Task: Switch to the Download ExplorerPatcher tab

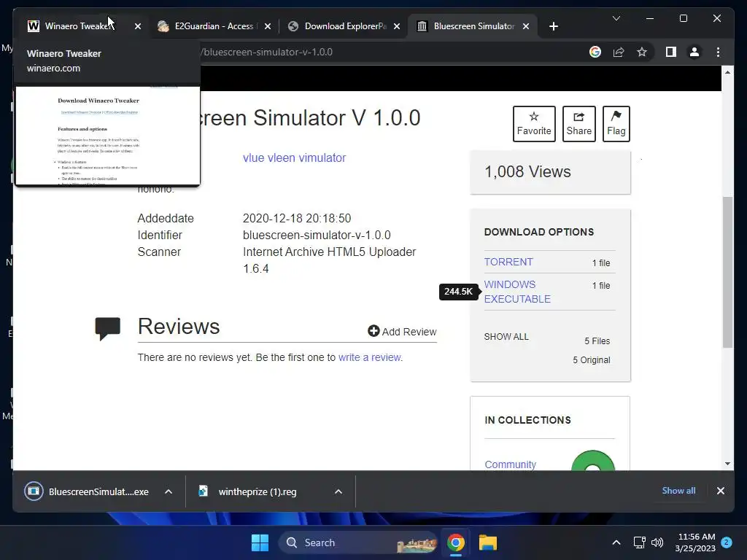Action: pyautogui.click(x=345, y=26)
